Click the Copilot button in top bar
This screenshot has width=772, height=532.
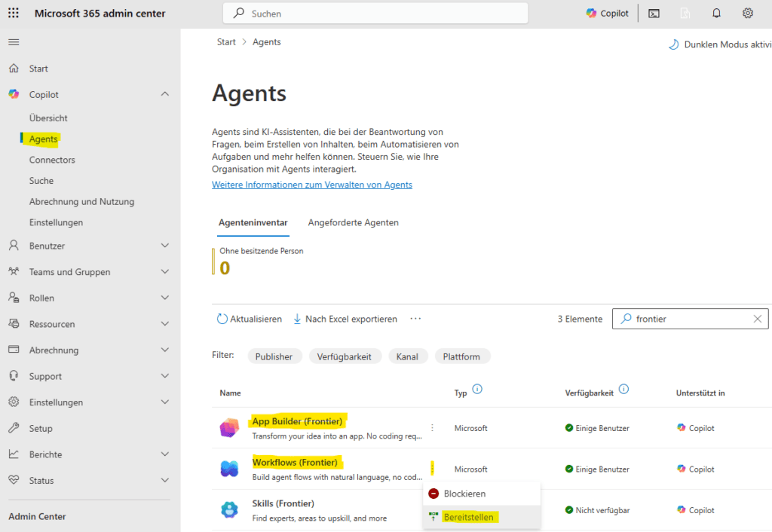coord(608,14)
